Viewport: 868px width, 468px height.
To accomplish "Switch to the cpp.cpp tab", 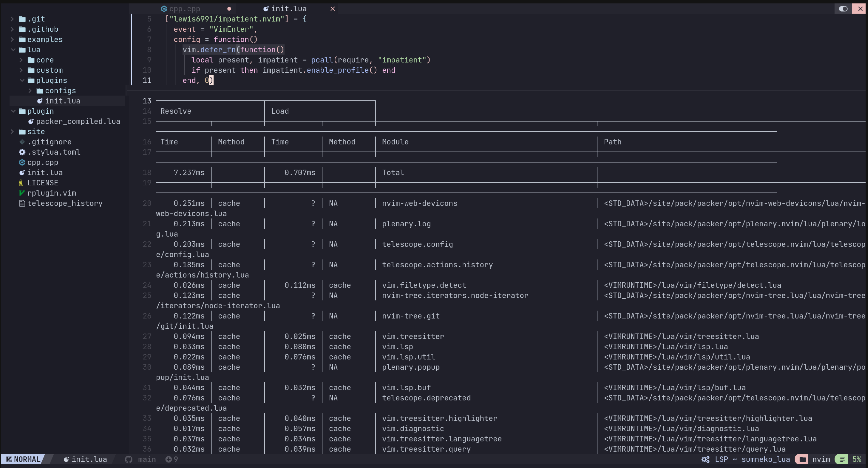I will (184, 9).
